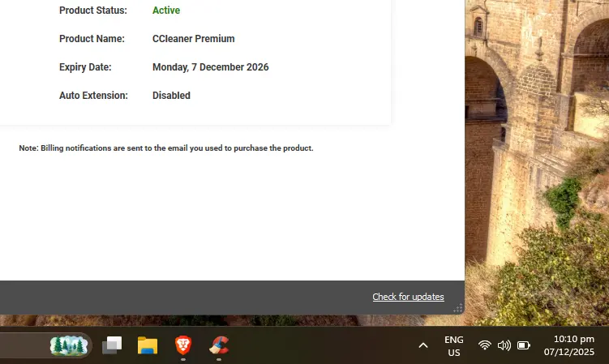
Task: Click the forest scene search highlight icon
Action: pyautogui.click(x=69, y=345)
